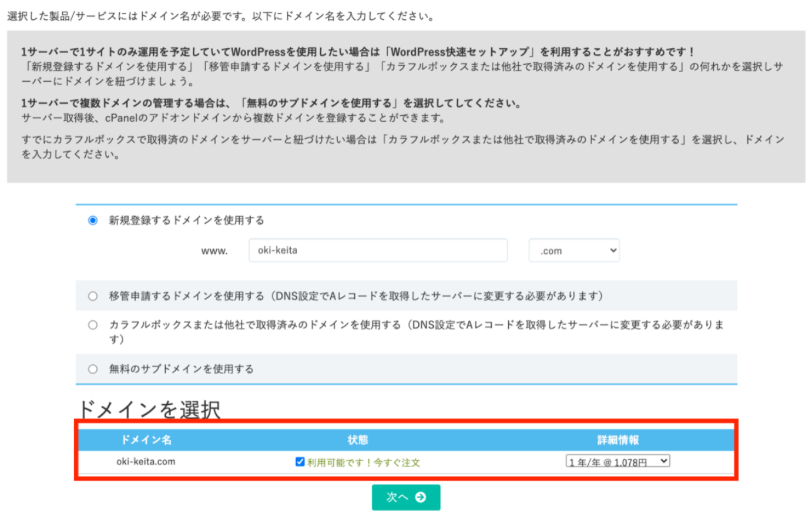This screenshot has width=812, height=517.
Task: Expand the domain extension combo box
Action: point(574,250)
